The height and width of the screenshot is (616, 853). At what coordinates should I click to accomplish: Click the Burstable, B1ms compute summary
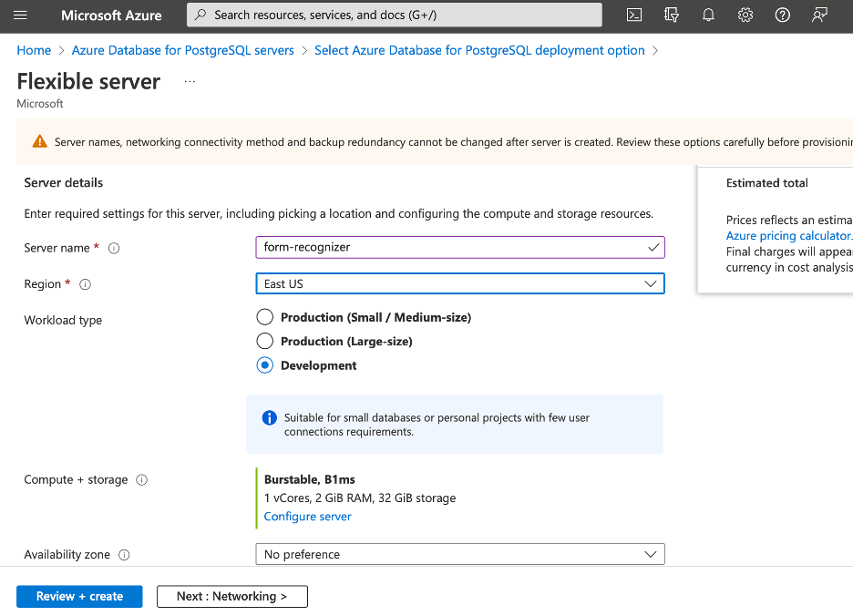point(310,479)
